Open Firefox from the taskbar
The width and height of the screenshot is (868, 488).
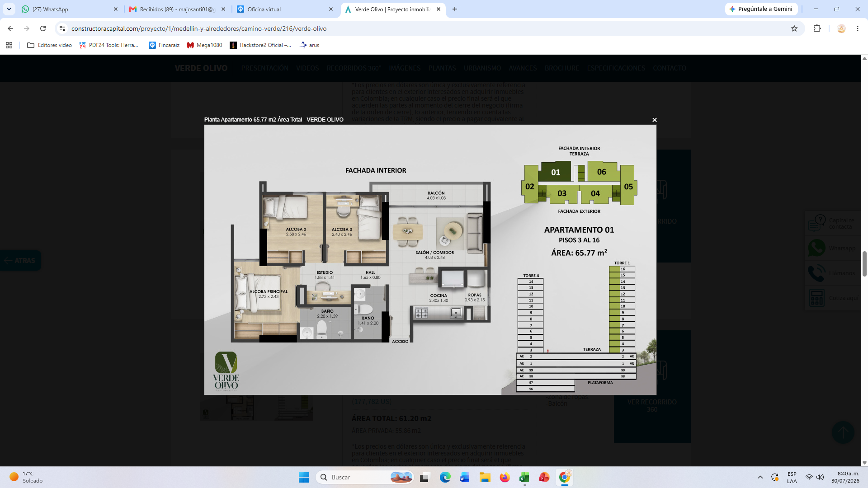(505, 477)
